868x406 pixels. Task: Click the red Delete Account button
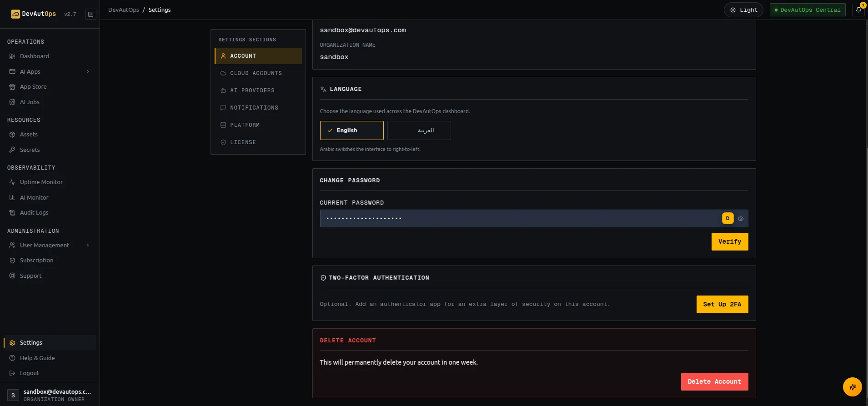point(714,382)
